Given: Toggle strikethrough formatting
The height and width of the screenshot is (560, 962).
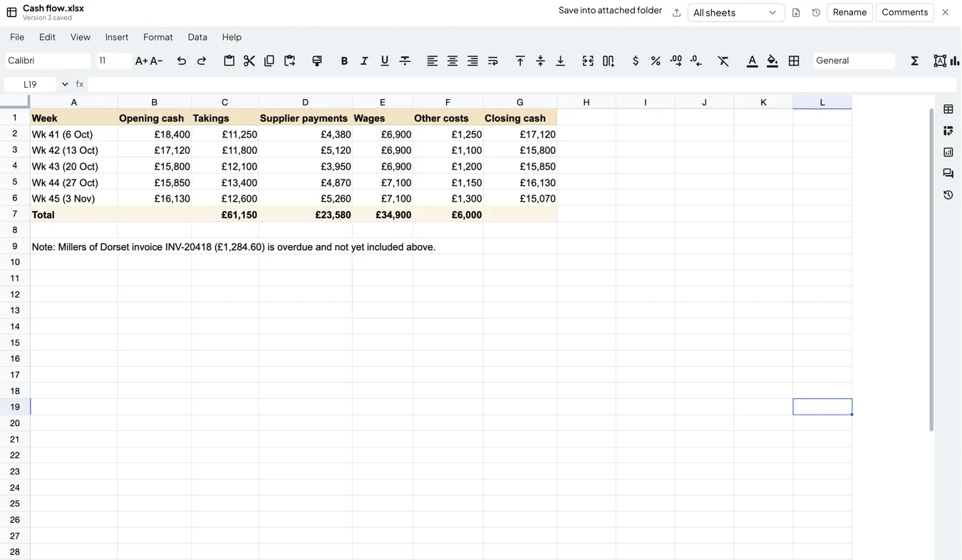Looking at the screenshot, I should (x=405, y=61).
